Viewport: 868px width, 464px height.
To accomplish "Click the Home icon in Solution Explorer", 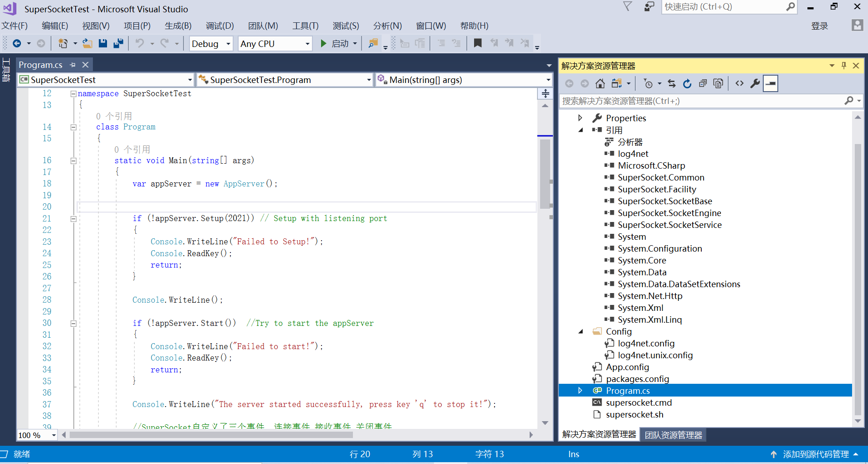I will click(600, 83).
